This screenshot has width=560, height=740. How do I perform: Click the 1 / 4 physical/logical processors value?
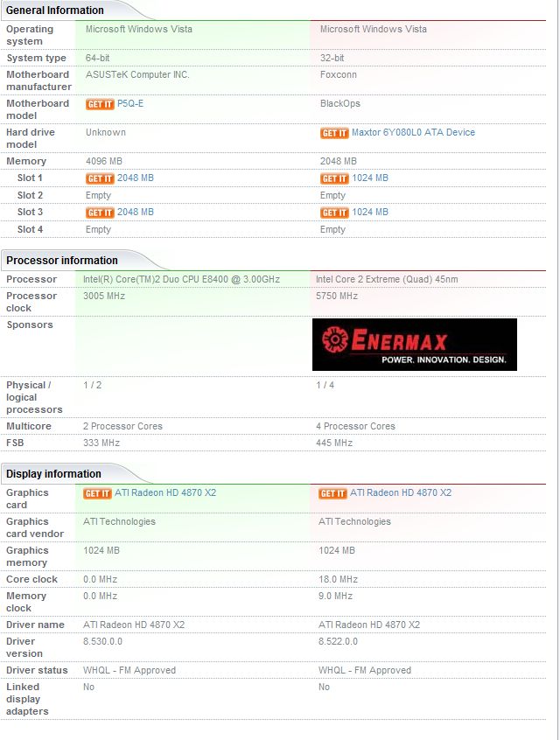(325, 385)
